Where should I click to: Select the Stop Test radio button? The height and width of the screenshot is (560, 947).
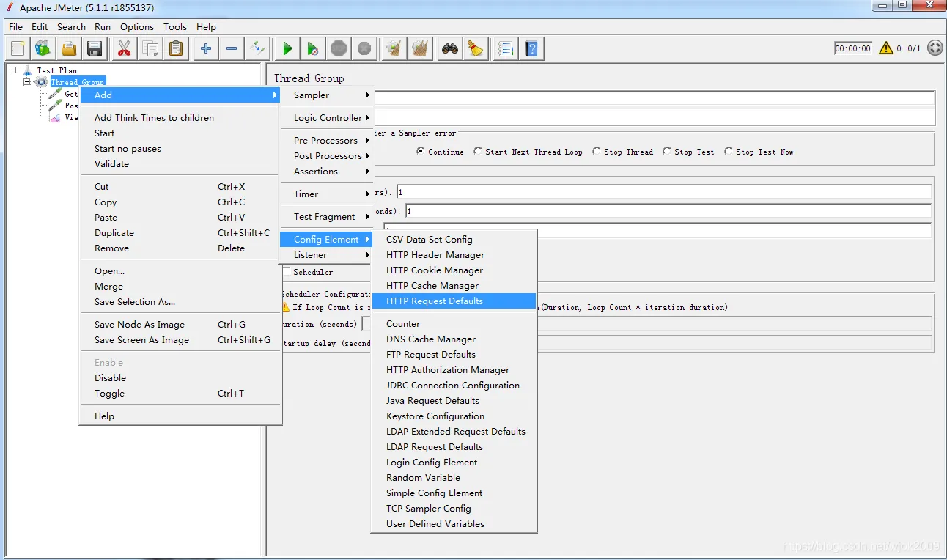(x=667, y=152)
